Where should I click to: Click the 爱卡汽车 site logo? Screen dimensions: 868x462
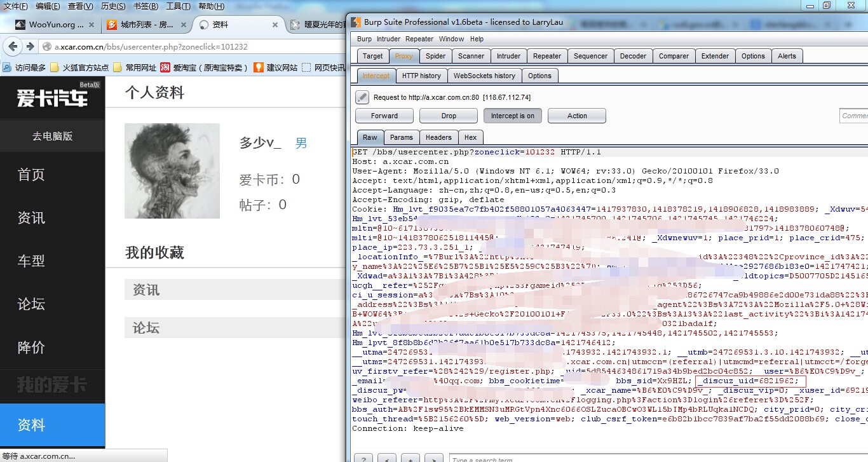pos(52,97)
